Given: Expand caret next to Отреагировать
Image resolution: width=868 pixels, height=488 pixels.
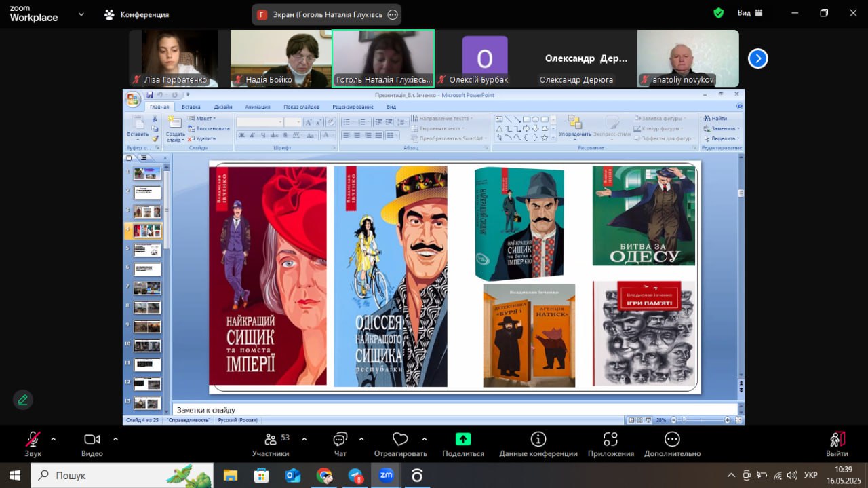Looking at the screenshot, I should (425, 438).
